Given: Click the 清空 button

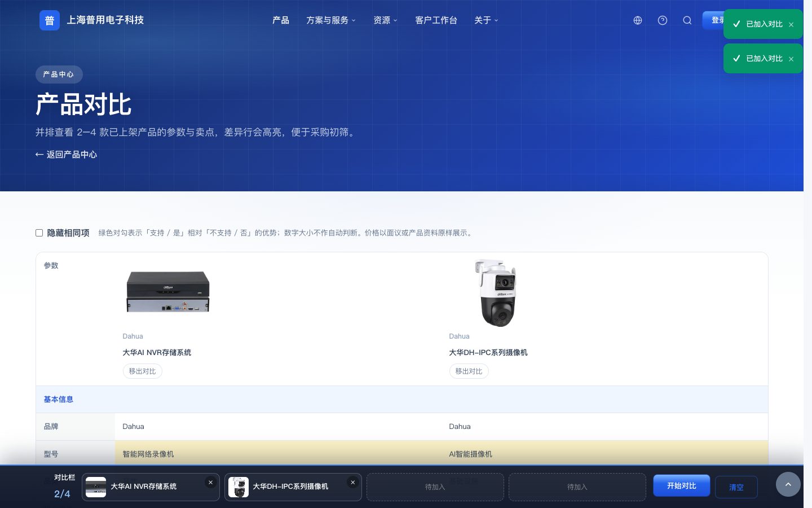Looking at the screenshot, I should pos(736,487).
